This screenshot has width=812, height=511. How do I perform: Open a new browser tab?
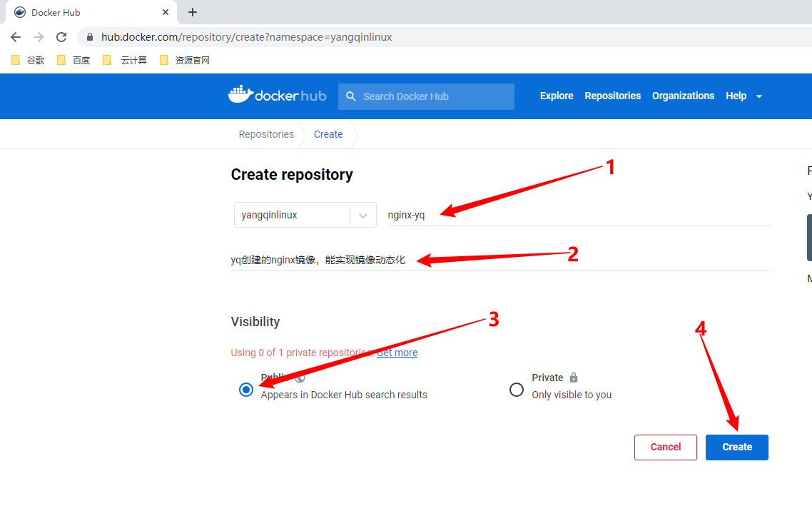click(193, 12)
